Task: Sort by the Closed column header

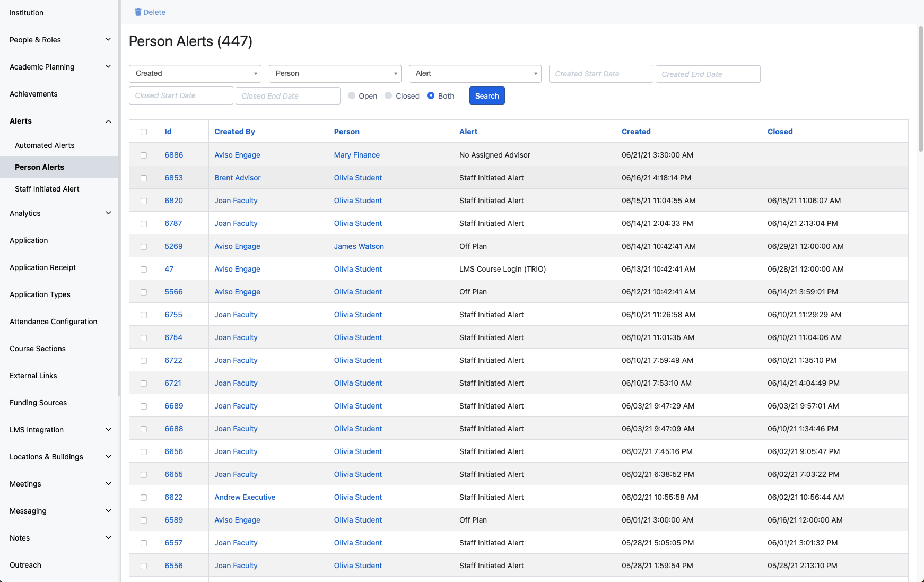Action: (x=780, y=132)
